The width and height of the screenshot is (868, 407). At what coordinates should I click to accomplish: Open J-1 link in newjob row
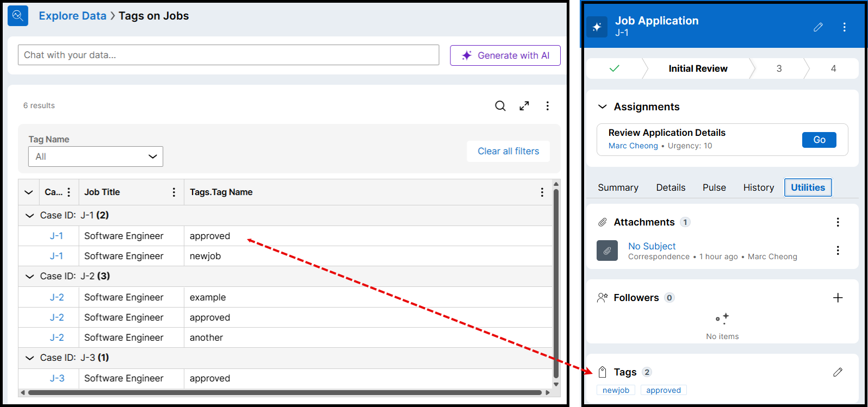tap(57, 256)
